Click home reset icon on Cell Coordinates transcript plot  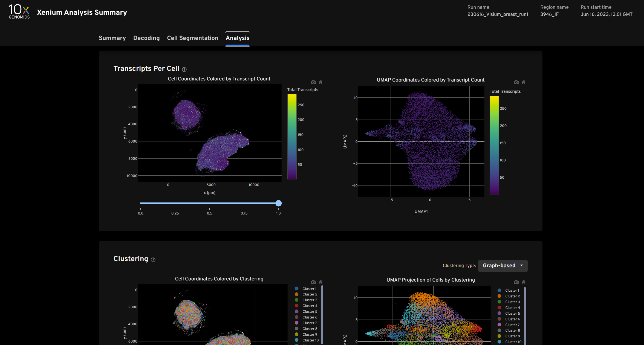click(320, 82)
